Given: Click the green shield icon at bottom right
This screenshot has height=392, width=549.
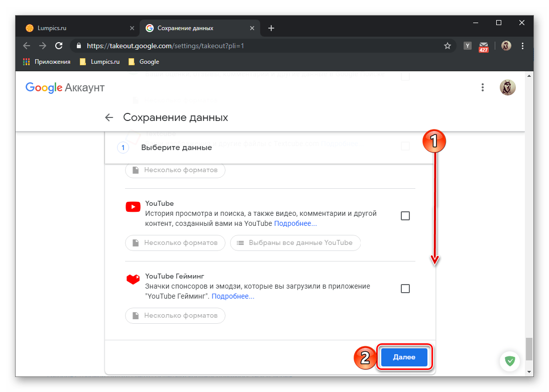Looking at the screenshot, I should [510, 361].
